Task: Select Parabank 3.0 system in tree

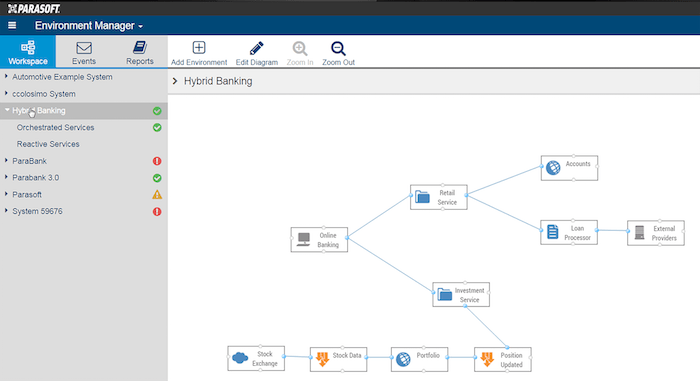Action: (x=36, y=177)
